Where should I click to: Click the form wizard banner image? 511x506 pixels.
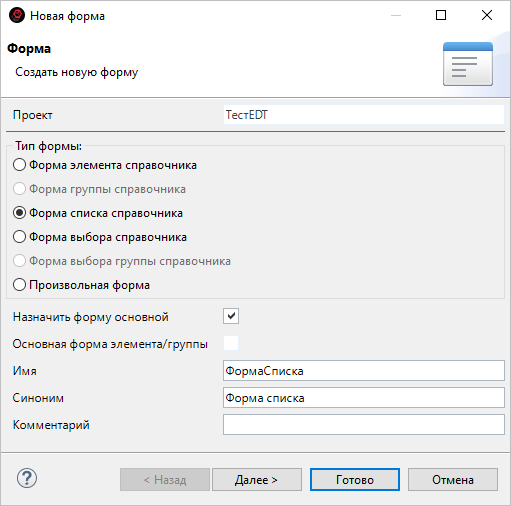coord(468,64)
